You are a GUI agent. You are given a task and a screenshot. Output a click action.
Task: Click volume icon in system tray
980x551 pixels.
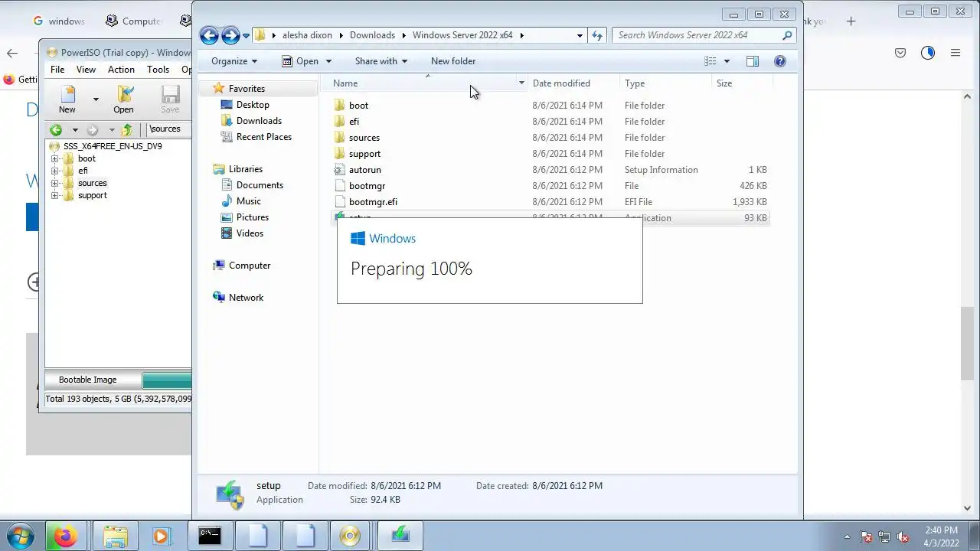tap(903, 537)
